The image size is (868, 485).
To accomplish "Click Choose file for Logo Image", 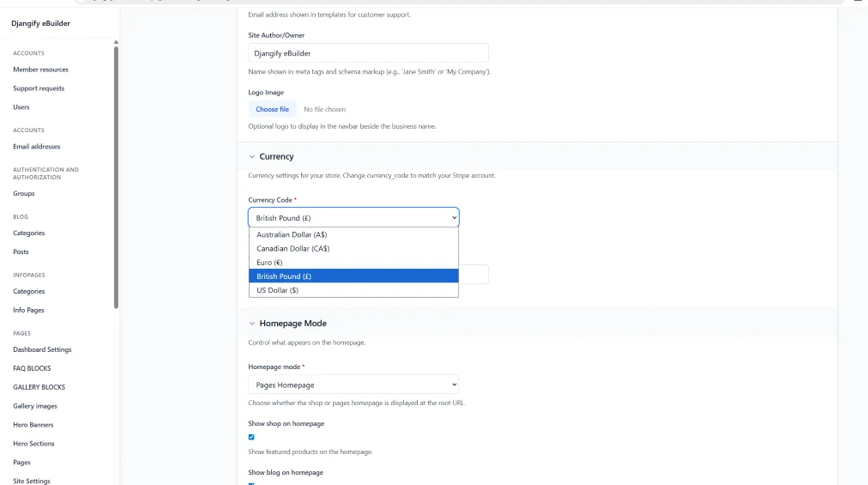I will pos(273,109).
